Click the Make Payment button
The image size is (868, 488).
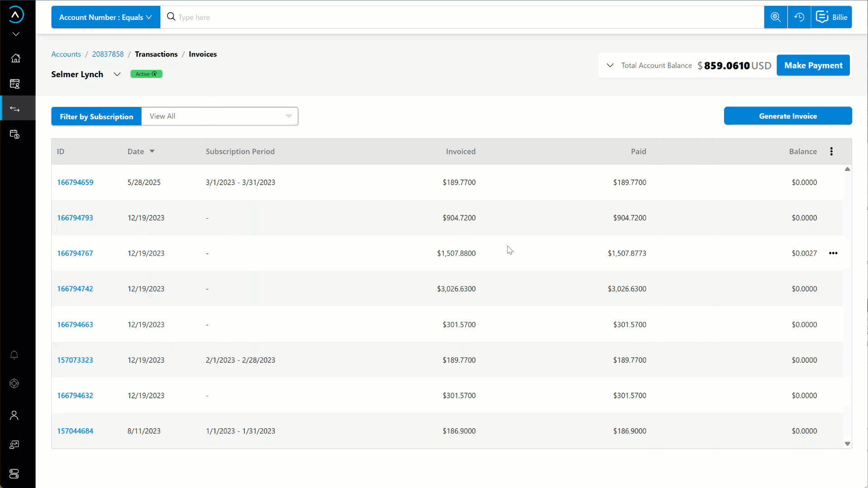click(x=813, y=65)
